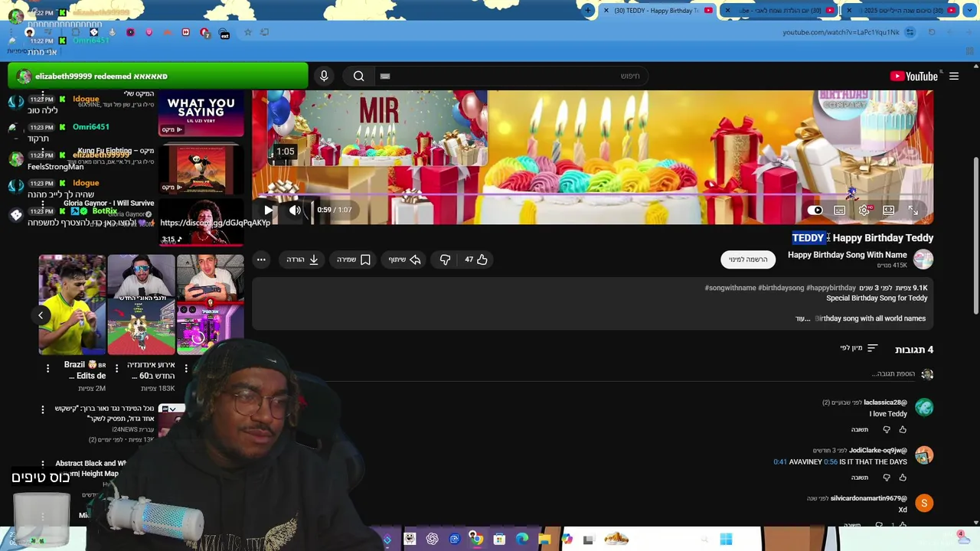Switch to theater mode in the player
Image resolution: width=980 pixels, height=551 pixels.
pyautogui.click(x=889, y=210)
